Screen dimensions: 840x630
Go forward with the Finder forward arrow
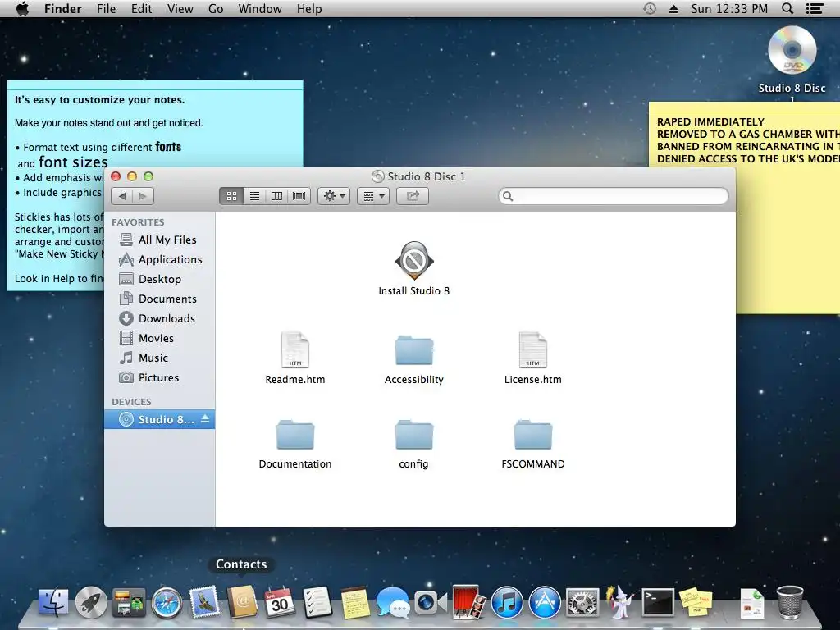pos(143,196)
